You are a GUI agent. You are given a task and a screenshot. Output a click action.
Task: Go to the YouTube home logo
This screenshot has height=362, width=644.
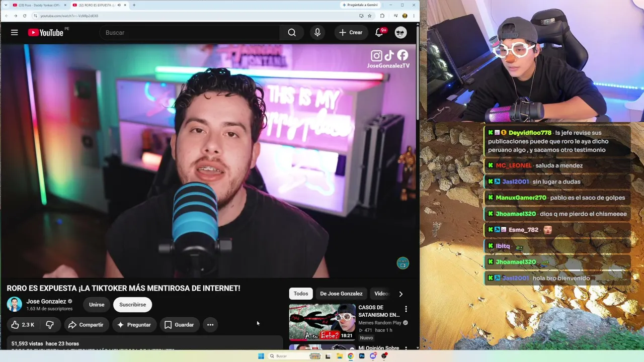pyautogui.click(x=45, y=33)
